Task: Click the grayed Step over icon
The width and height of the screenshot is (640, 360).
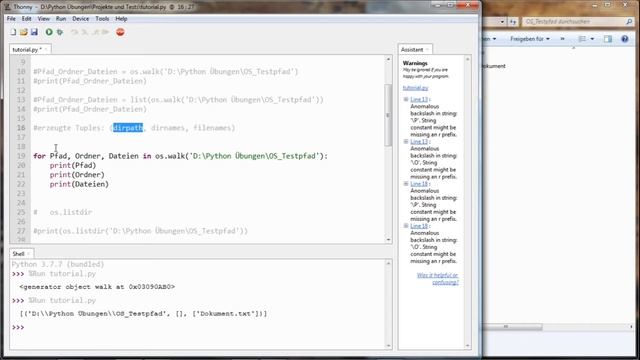Action: coord(74,32)
